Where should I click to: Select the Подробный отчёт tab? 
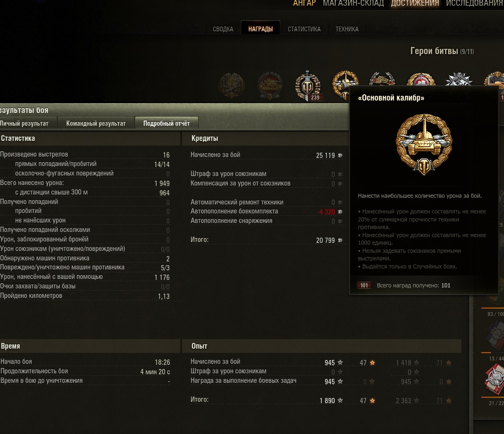tap(166, 123)
